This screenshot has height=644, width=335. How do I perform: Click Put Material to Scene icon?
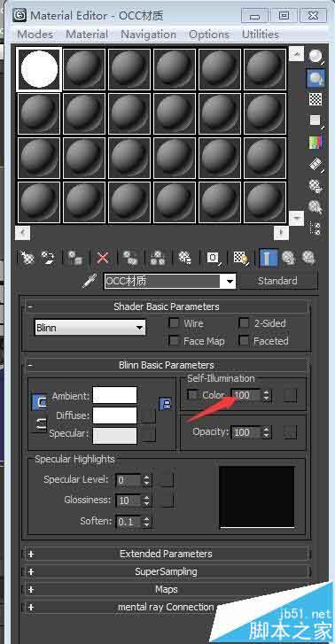(x=48, y=258)
